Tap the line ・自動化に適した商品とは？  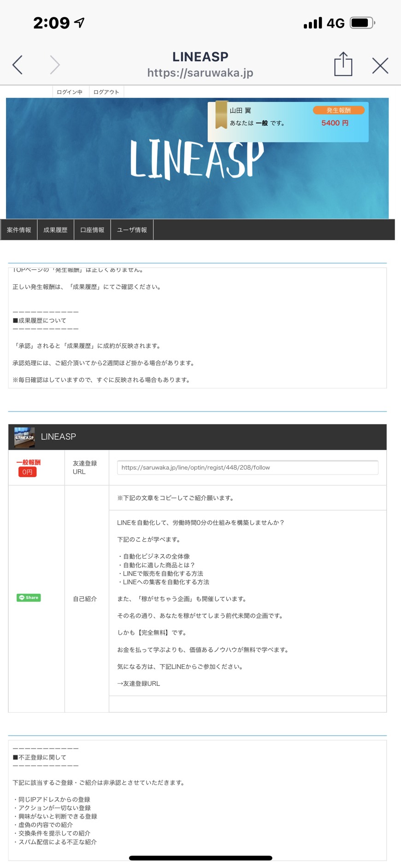(x=156, y=565)
